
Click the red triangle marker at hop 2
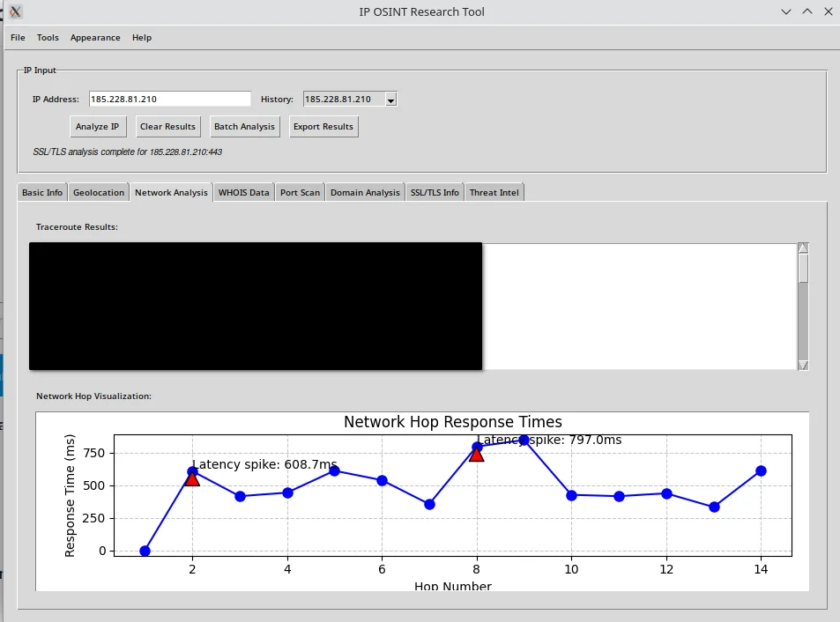(x=192, y=478)
